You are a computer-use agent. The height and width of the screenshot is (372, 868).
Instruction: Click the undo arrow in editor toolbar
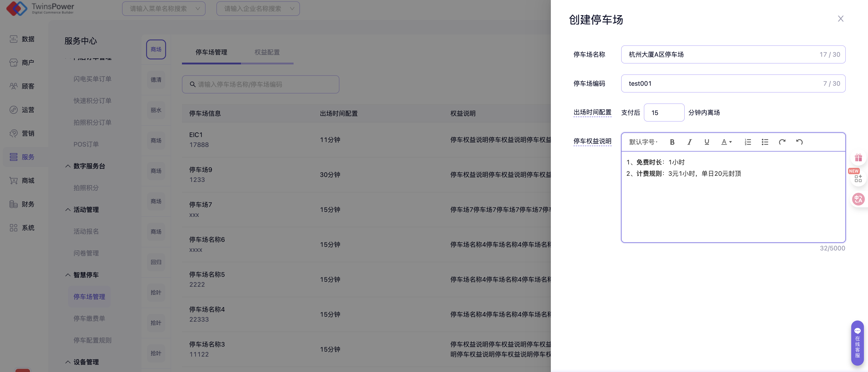click(799, 142)
